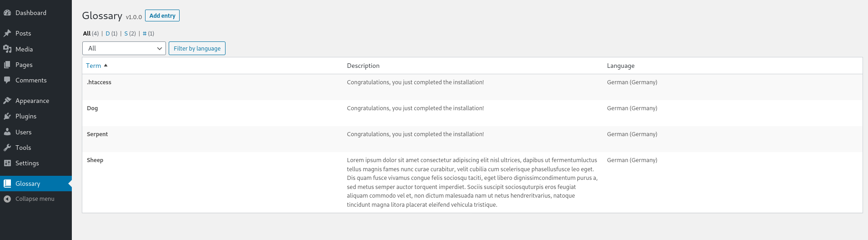Click the Posts pushpin icon

point(7,33)
